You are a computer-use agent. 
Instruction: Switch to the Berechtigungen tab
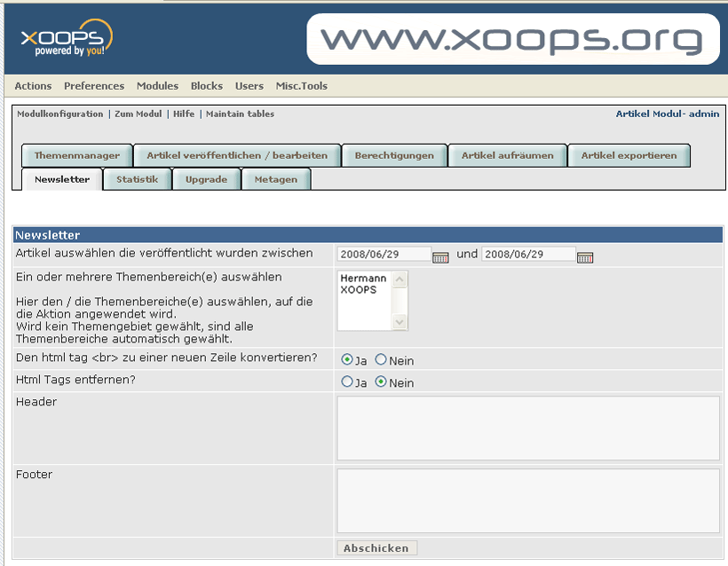tap(394, 155)
